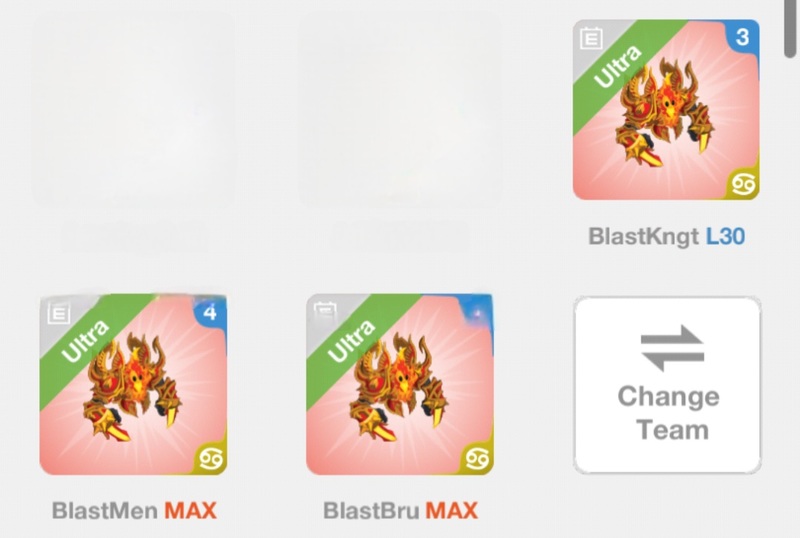The height and width of the screenshot is (538, 800).
Task: Tap the swap arrows icon on Change Team
Action: [x=672, y=349]
